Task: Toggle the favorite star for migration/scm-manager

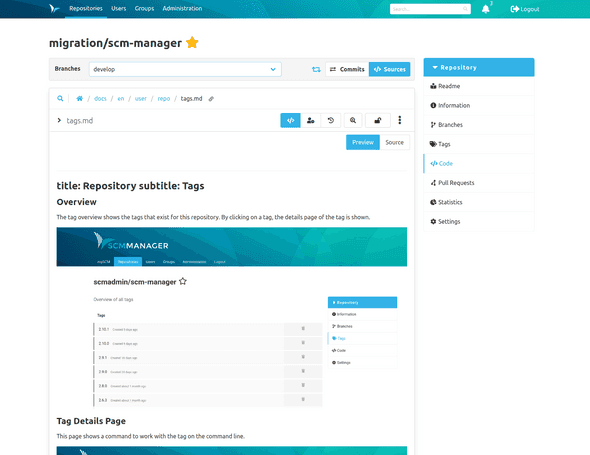Action: pos(192,43)
